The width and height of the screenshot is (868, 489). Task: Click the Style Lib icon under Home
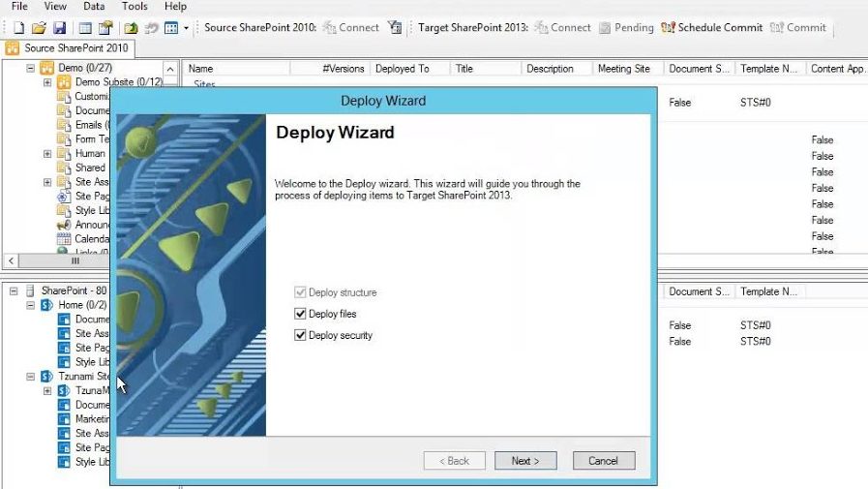(64, 362)
